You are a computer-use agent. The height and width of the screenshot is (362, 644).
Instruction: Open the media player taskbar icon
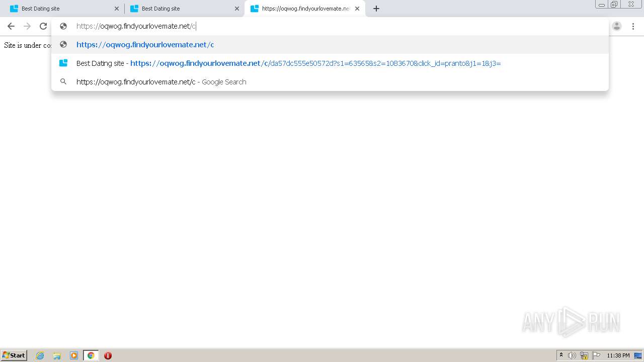point(74,355)
